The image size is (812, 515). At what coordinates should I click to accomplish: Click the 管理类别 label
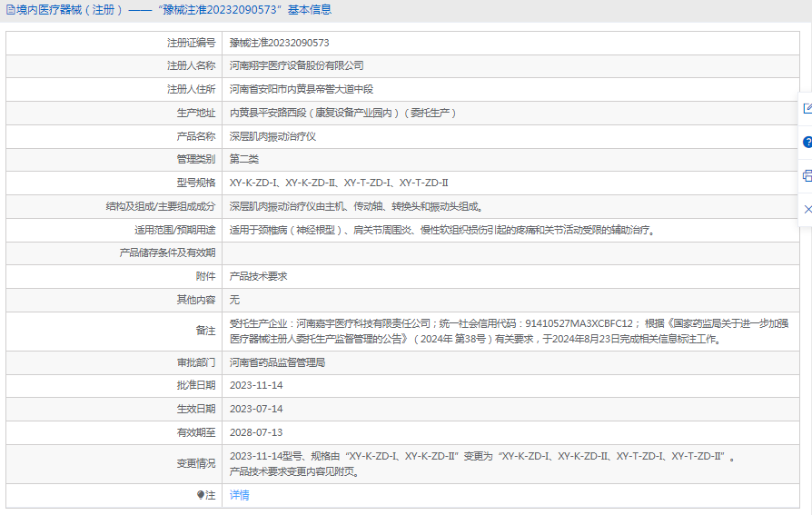(x=196, y=159)
